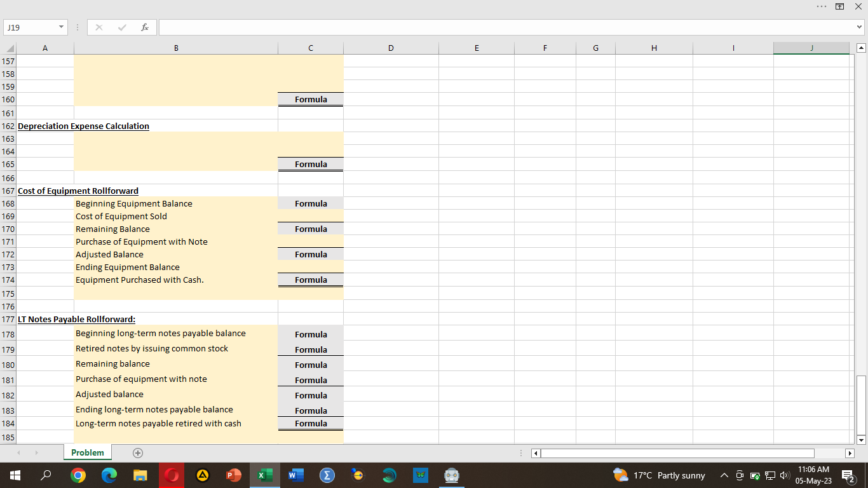Open the ribbon display options icon
This screenshot has height=488, width=868.
coord(839,6)
